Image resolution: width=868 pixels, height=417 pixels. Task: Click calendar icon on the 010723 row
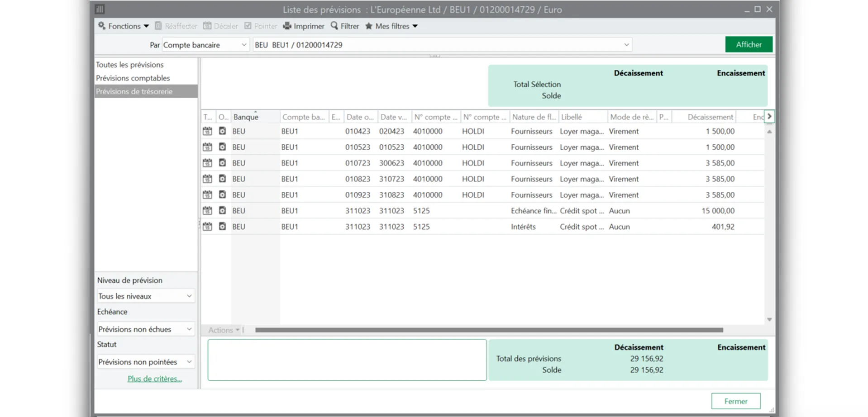[x=207, y=163]
